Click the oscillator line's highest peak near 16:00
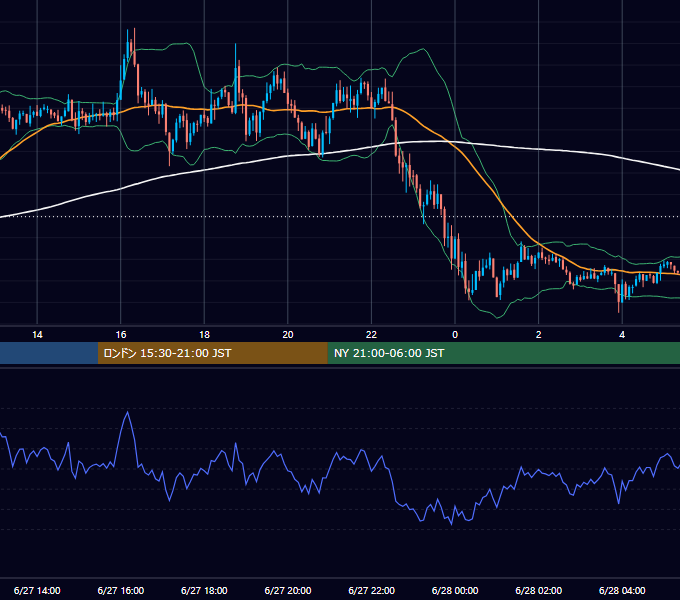This screenshot has width=680, height=600. click(128, 412)
